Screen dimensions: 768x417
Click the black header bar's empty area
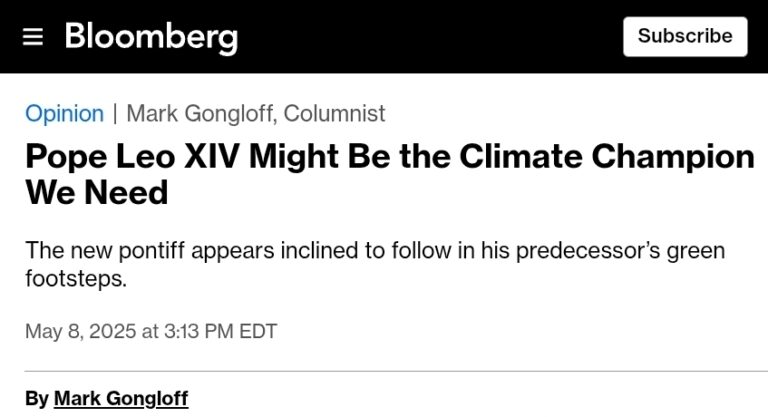pos(431,37)
